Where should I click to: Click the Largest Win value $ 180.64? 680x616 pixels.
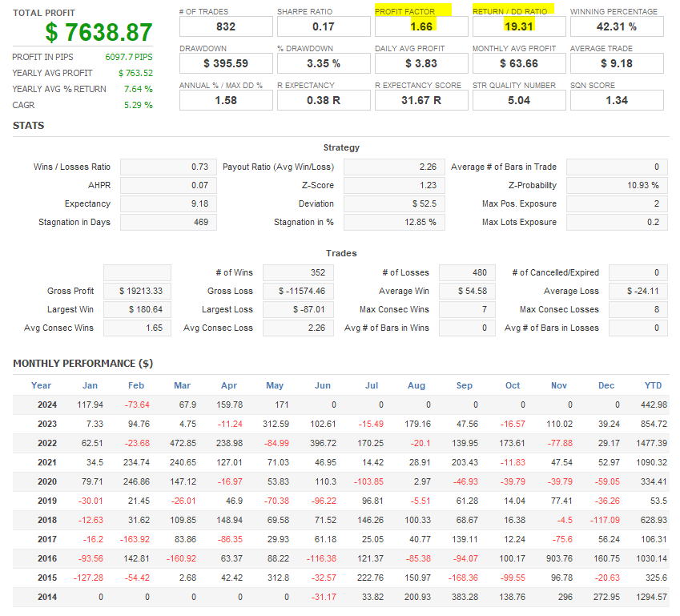pyautogui.click(x=137, y=309)
